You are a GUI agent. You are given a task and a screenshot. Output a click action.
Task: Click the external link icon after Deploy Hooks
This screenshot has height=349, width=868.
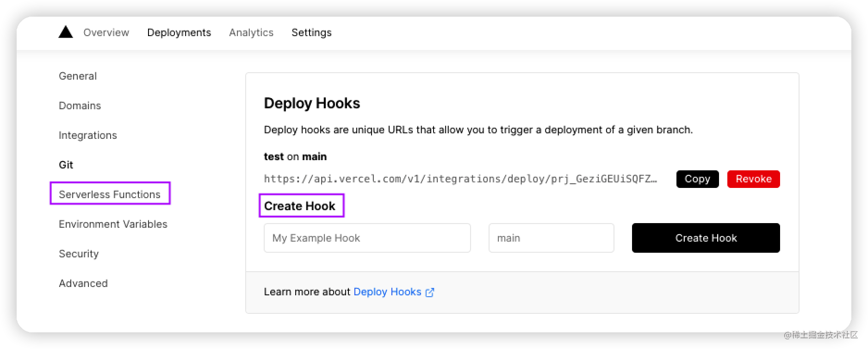tap(430, 292)
